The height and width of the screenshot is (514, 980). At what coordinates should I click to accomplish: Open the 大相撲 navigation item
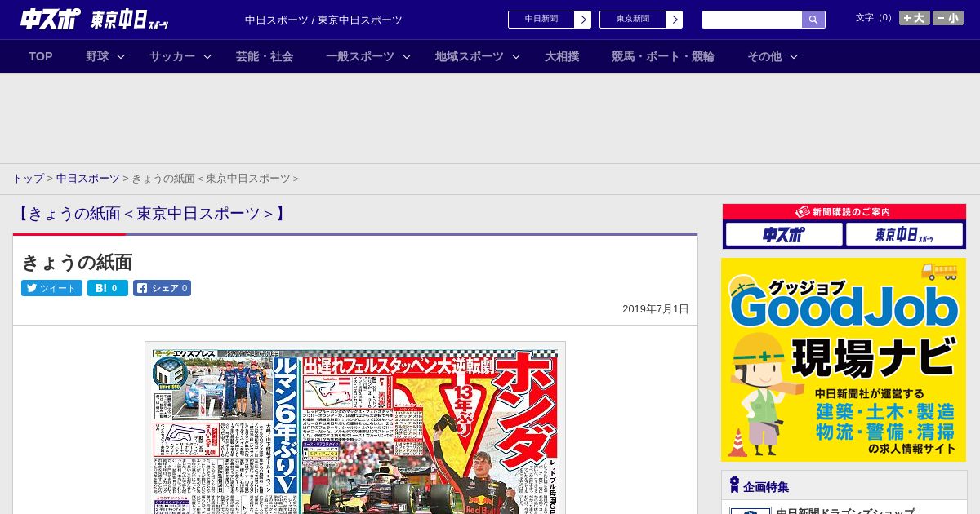coord(562,56)
